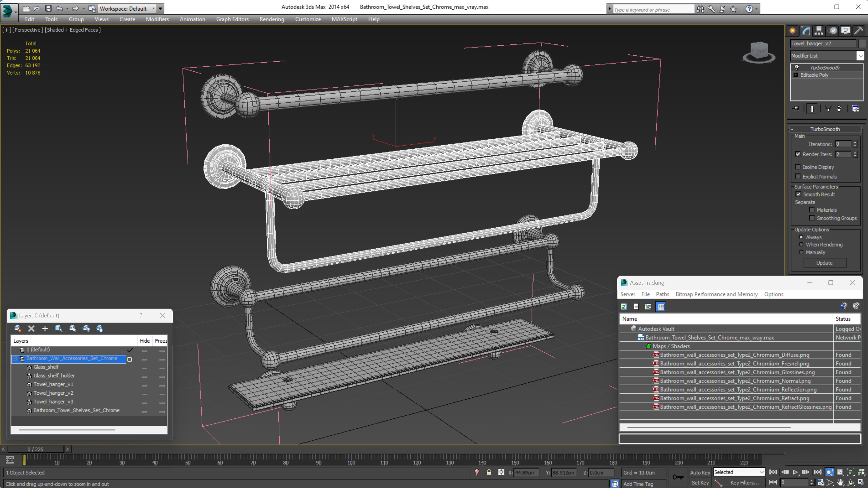Click the selection lock toggle icon
This screenshot has height=488, width=868.
tap(489, 472)
